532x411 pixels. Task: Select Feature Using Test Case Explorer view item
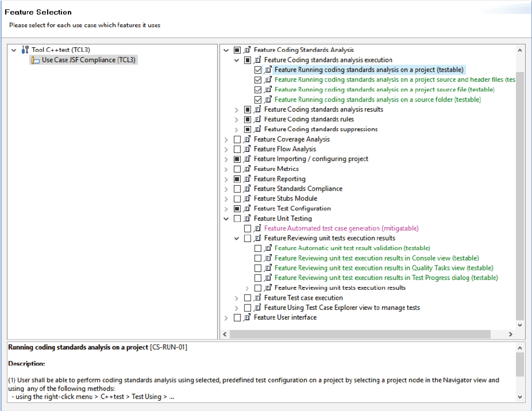click(342, 308)
